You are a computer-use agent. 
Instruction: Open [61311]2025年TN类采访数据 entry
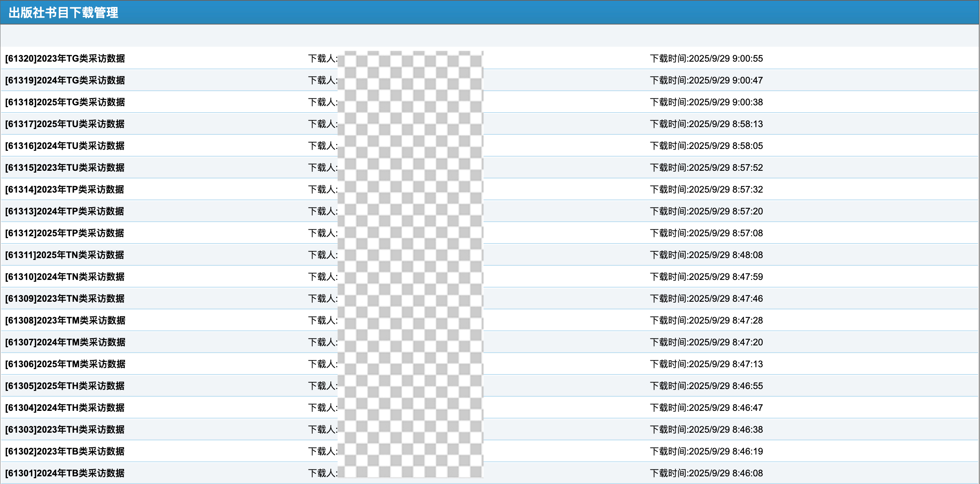pos(65,255)
